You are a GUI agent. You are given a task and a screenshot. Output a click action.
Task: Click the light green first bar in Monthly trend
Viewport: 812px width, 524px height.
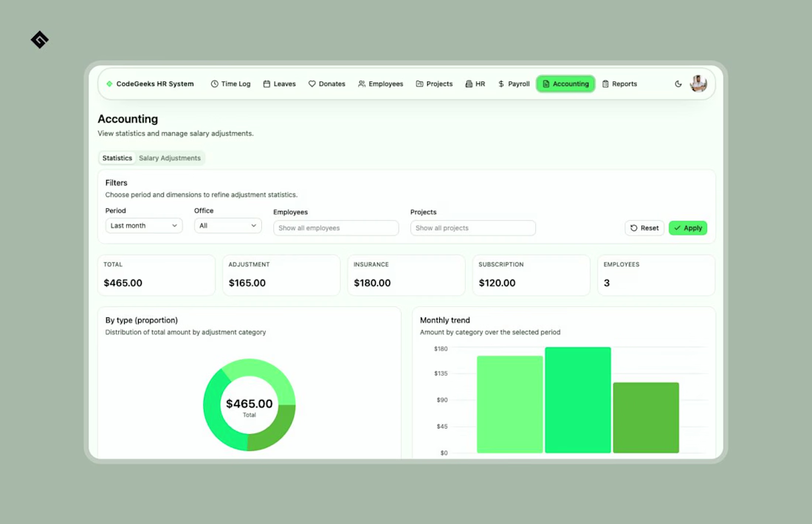click(509, 404)
